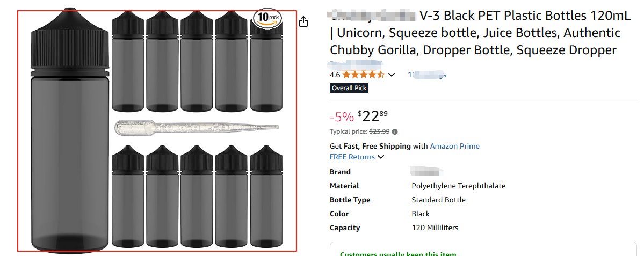The image size is (644, 256).
Task: Click the info icon next to typical price
Action: pyautogui.click(x=395, y=131)
